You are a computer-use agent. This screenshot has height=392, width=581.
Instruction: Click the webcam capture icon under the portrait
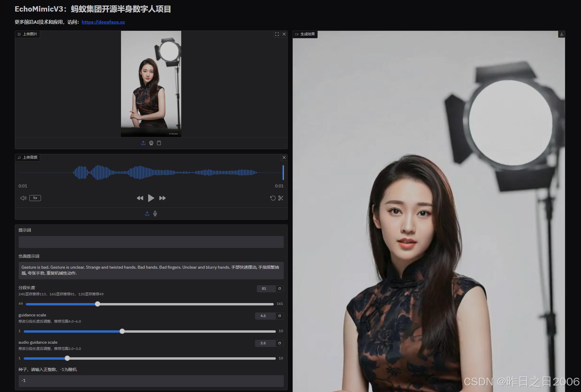point(151,143)
